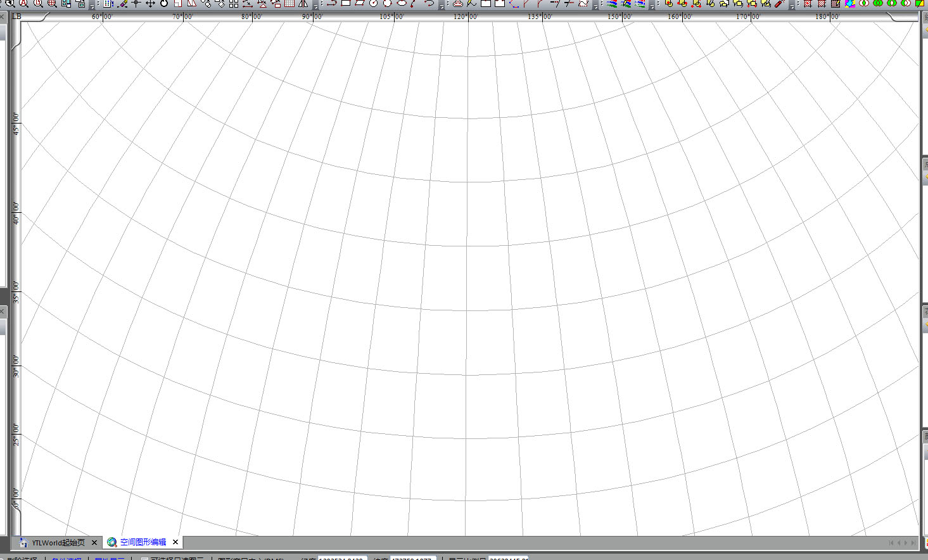Open toolbar options arrow after red pen
Viewport: 928px width, 560px height.
click(x=792, y=6)
